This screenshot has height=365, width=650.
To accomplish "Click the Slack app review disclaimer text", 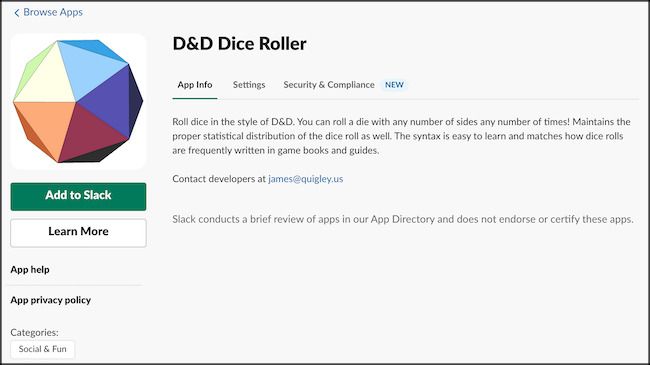I will [403, 219].
